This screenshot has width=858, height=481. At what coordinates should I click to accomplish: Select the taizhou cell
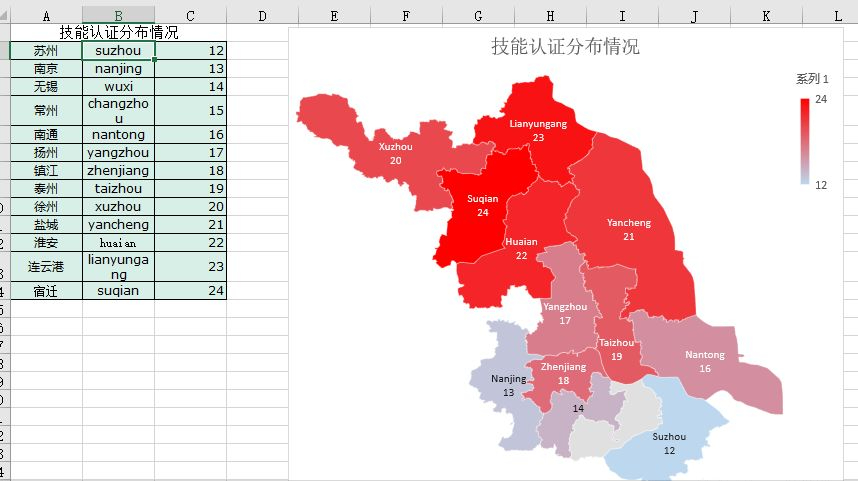118,189
